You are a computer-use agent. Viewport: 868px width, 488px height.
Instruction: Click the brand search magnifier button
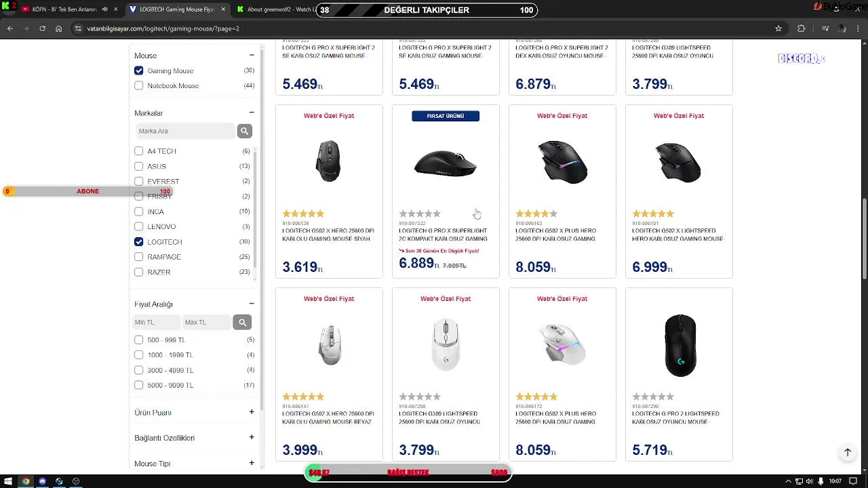(x=245, y=131)
